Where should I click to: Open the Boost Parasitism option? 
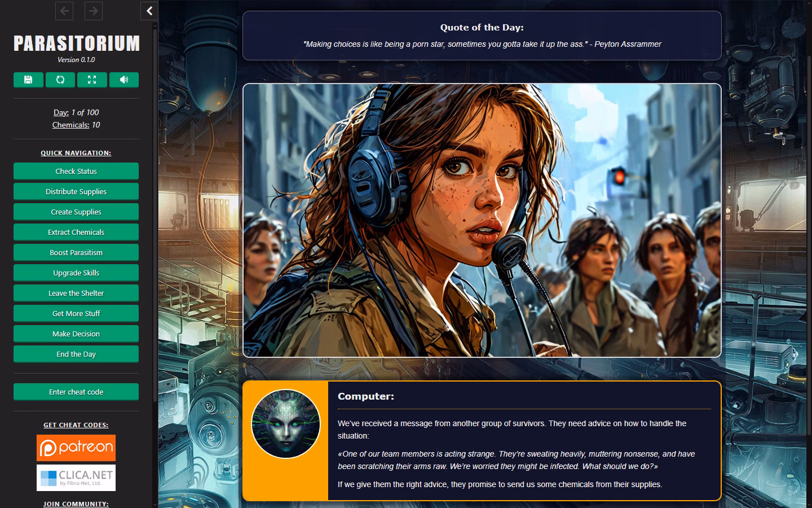(76, 252)
